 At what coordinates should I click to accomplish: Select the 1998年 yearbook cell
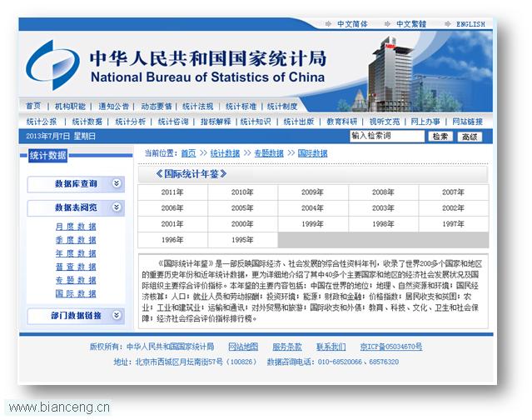point(384,224)
